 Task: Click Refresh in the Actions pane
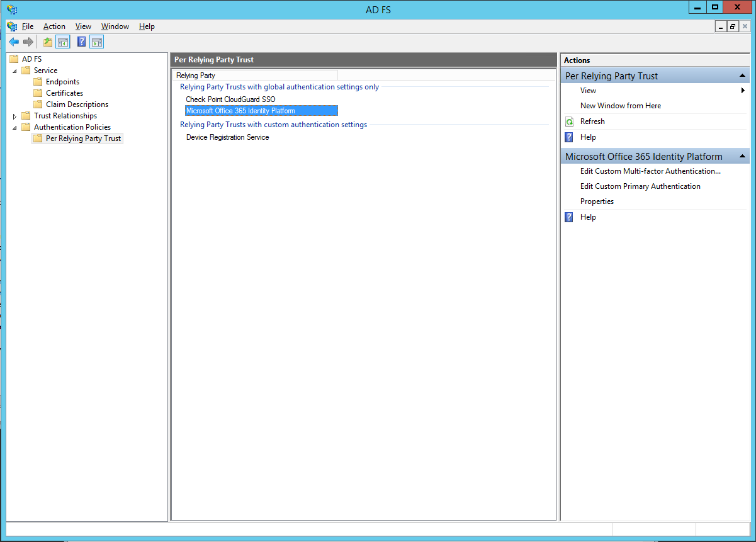click(x=592, y=121)
